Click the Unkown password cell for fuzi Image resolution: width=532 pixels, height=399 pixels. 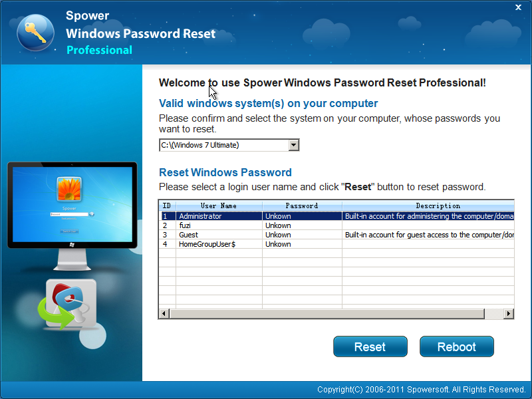[302, 225]
